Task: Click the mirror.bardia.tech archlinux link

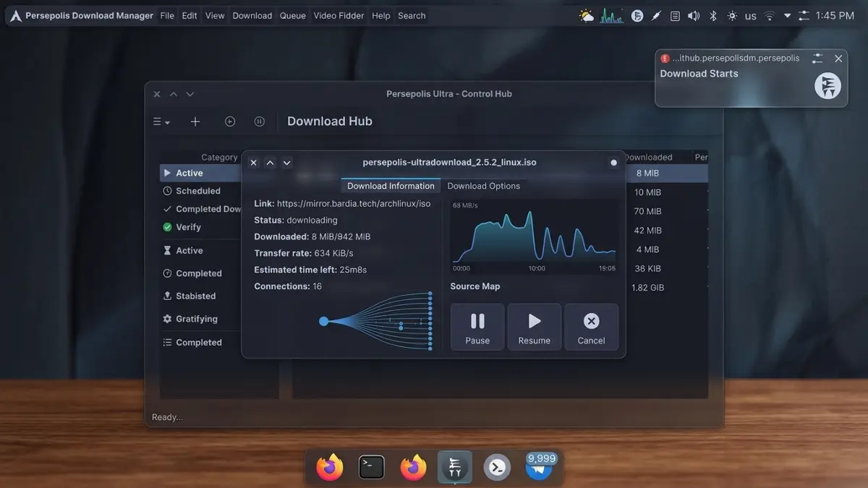Action: coord(354,204)
